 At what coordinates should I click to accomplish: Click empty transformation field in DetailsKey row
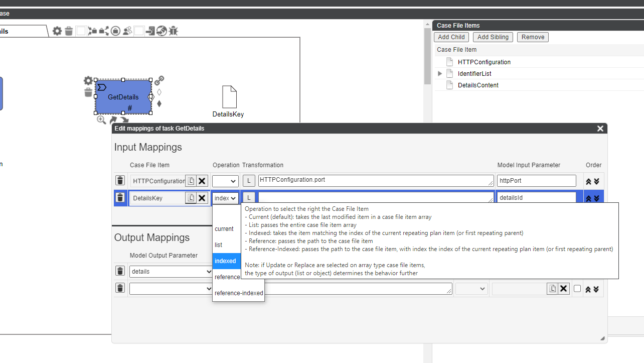pos(376,197)
